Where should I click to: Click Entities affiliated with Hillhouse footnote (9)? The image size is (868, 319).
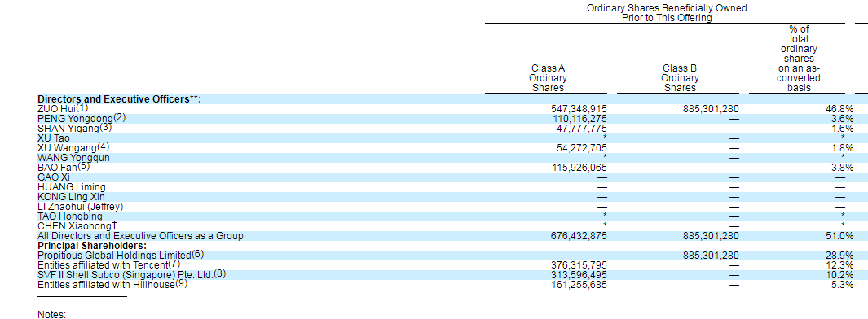pos(182,284)
